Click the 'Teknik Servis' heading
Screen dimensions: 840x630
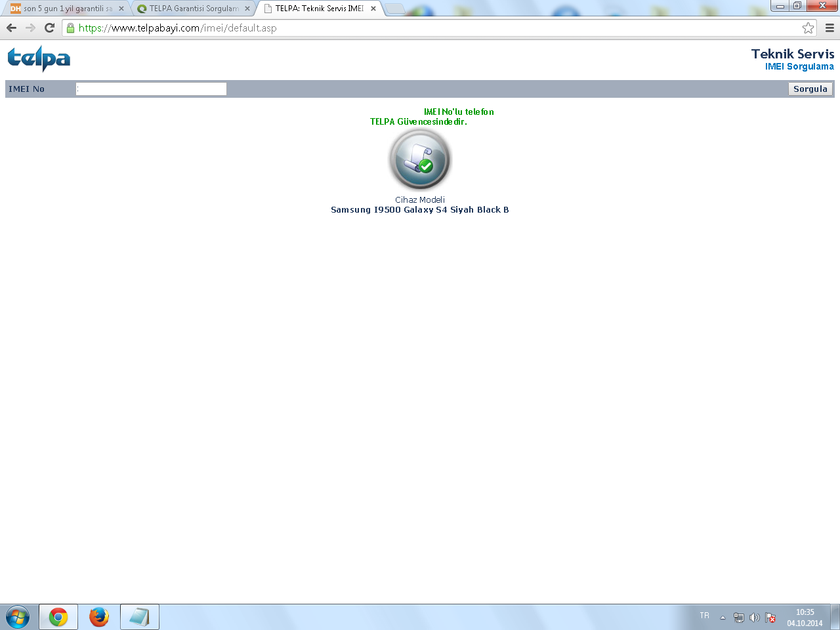793,54
